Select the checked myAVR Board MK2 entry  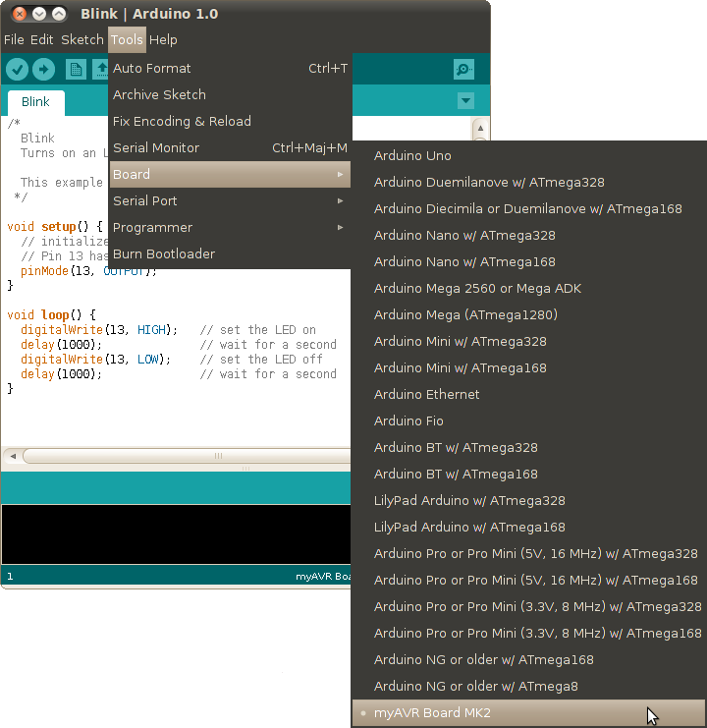(529, 712)
